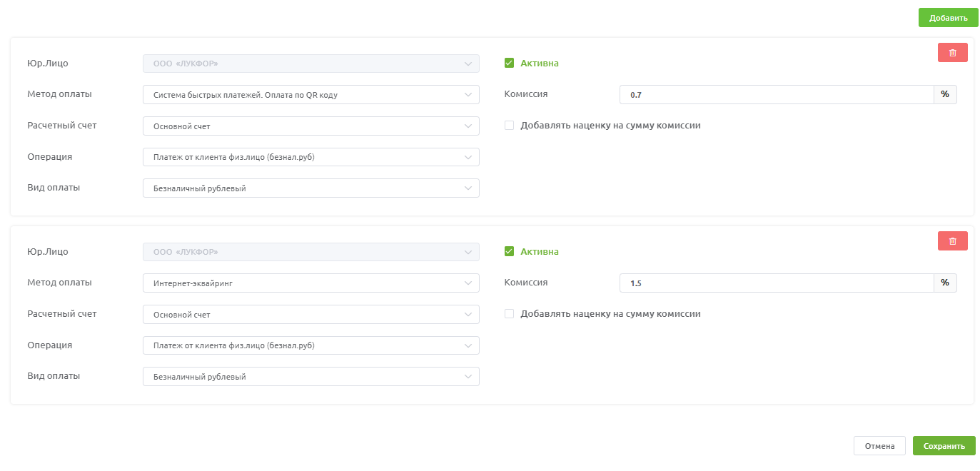
Task: Enable commission markup for QR code payment
Action: tap(509, 126)
